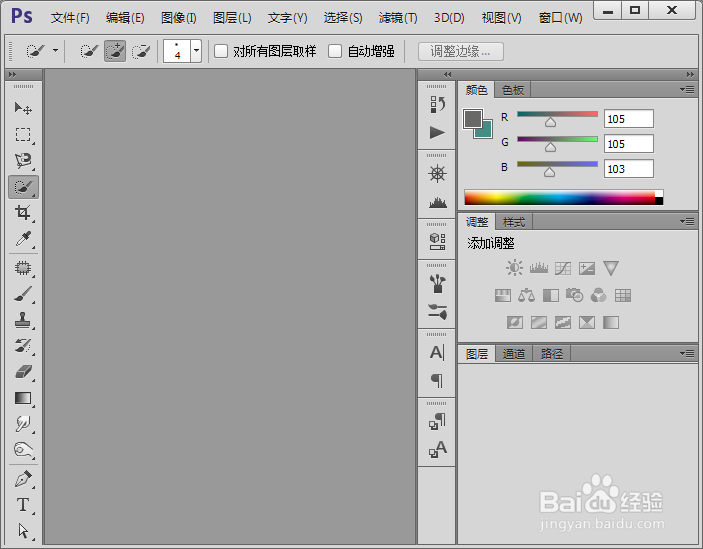Screen dimensions: 703x549
Task: Switch to the 通道 tab
Action: click(x=513, y=354)
